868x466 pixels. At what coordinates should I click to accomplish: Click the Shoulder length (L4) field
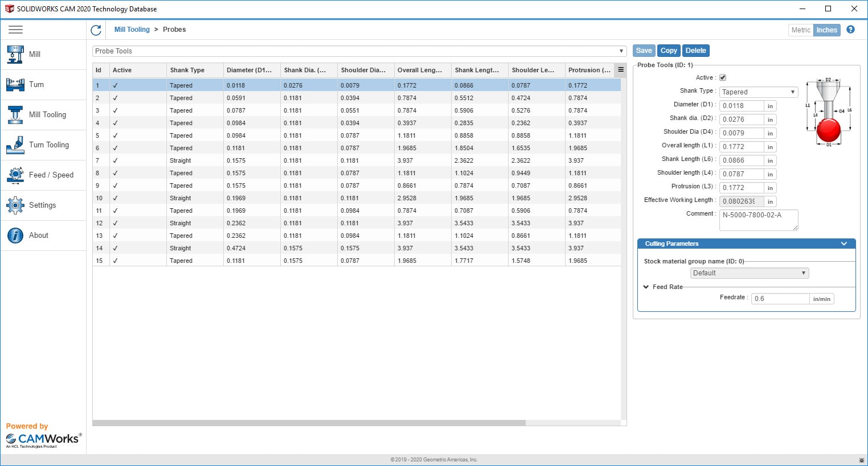[x=742, y=174]
